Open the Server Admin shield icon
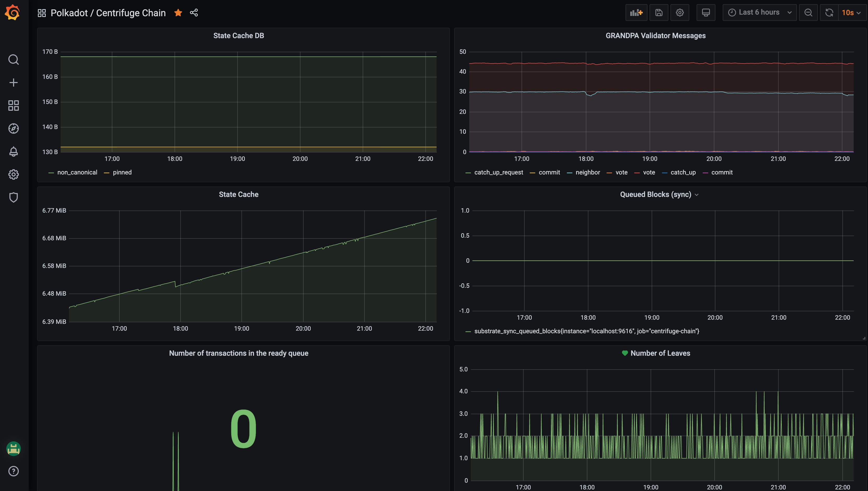The width and height of the screenshot is (868, 491). coord(14,197)
